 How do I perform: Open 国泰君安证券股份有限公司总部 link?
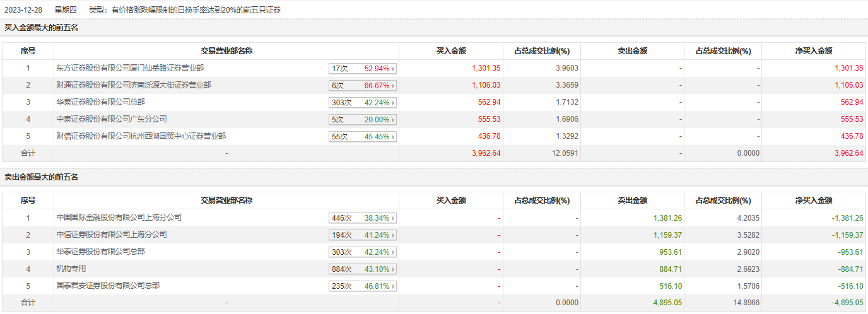(107, 286)
